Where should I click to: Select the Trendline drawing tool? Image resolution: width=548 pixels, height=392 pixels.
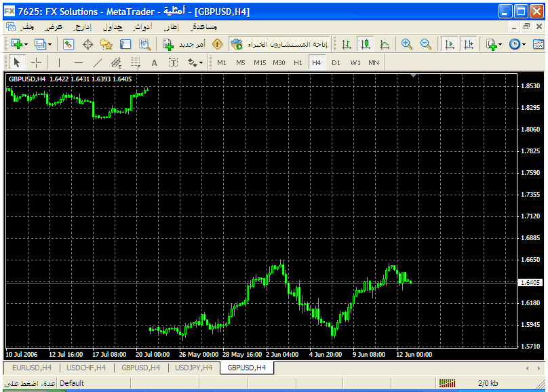click(x=97, y=63)
